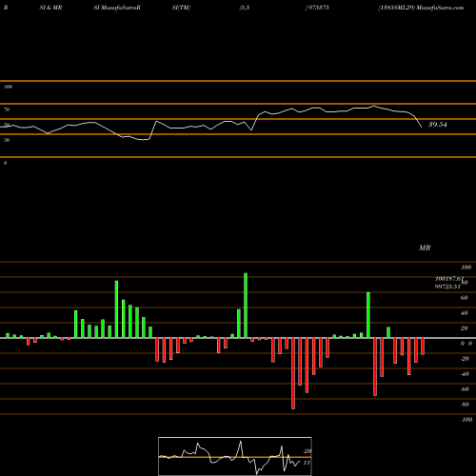The width and height of the screenshot is (476, 476).
Task: Click the 'SI MunafaSutraR' header text
Action: tap(117, 8)
